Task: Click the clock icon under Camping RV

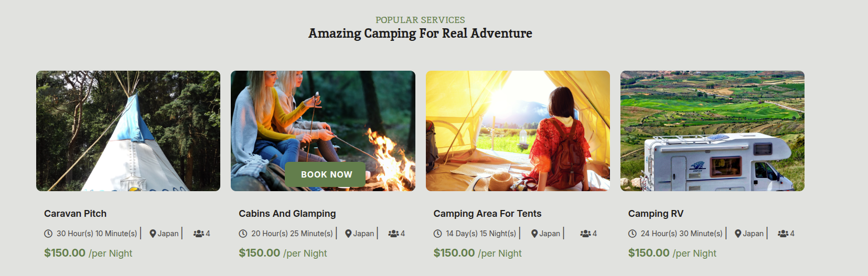Action: click(x=633, y=234)
